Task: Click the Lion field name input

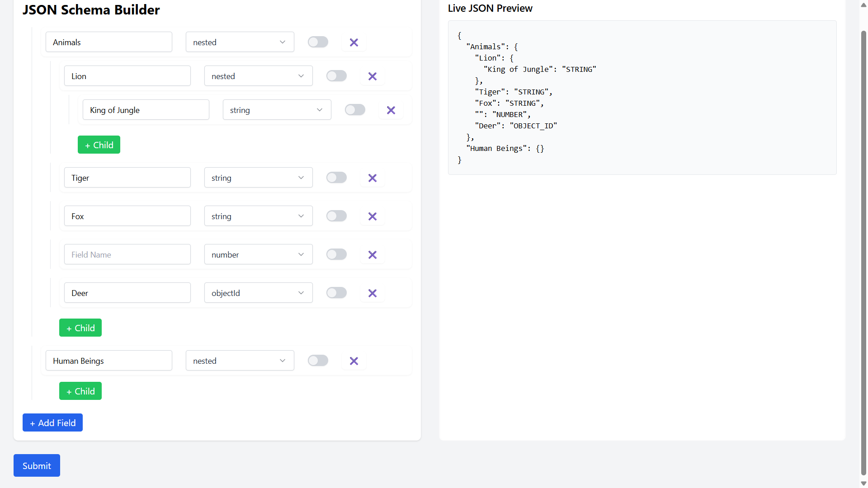Action: [127, 76]
